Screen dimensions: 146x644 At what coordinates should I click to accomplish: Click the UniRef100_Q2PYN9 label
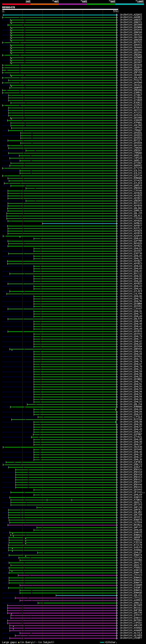point(131,241)
